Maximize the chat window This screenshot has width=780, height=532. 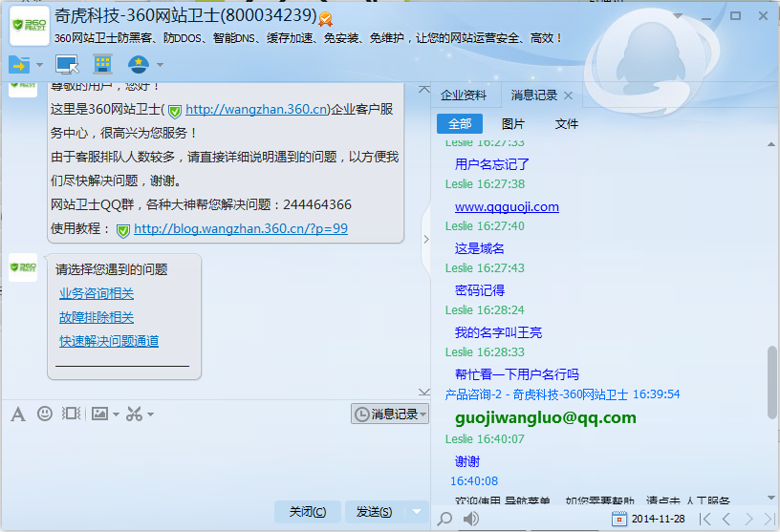pyautogui.click(x=735, y=16)
